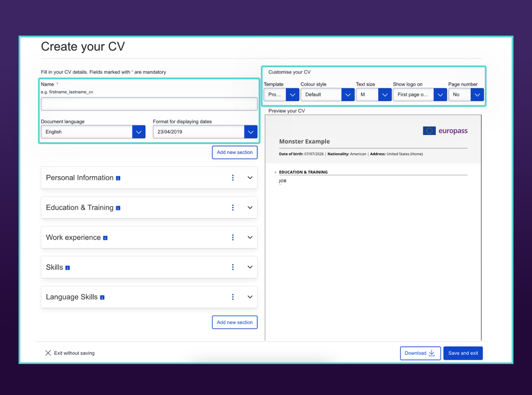Open Work experience three-dot options menu
Image resolution: width=532 pixels, height=395 pixels.
click(233, 237)
